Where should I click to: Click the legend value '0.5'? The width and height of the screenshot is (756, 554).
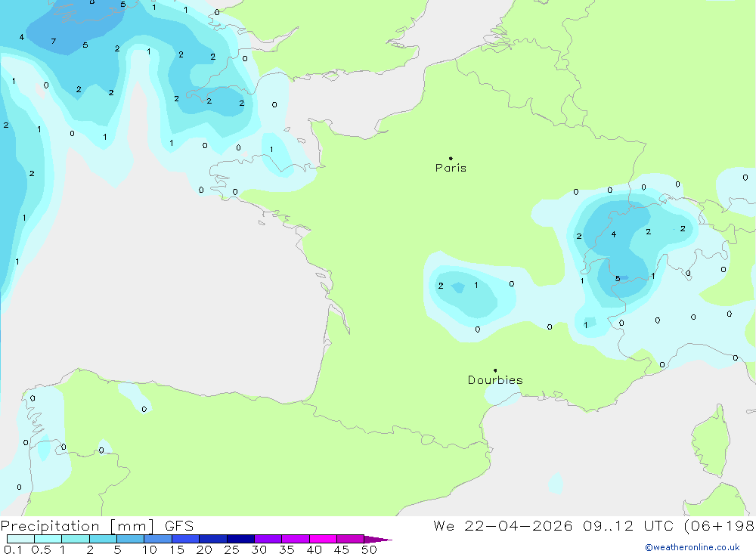click(41, 549)
